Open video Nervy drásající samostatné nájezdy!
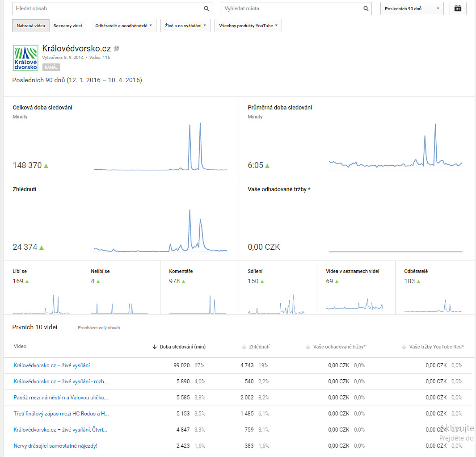The width and height of the screenshot is (476, 457). 55,446
